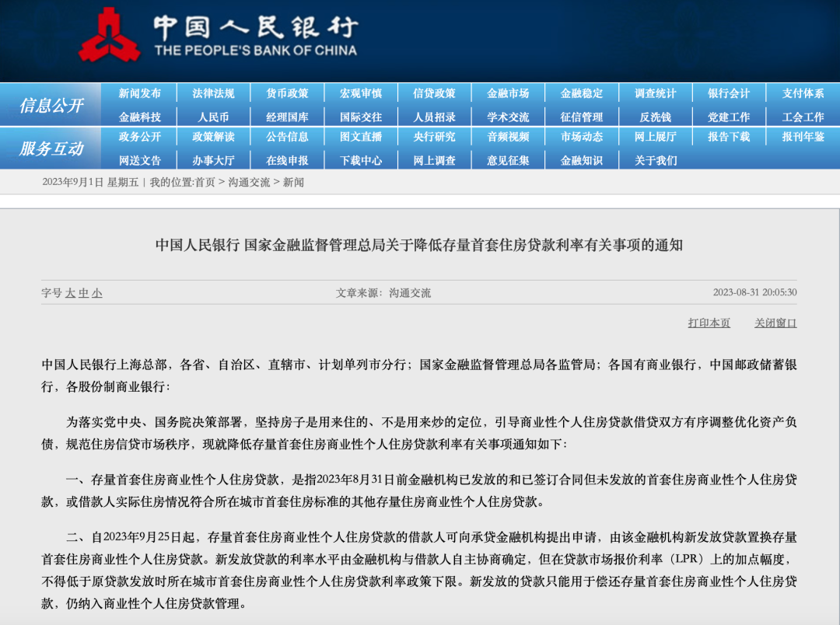This screenshot has width=840, height=625.
Task: Go to 首页 in the breadcrumb
Action: click(205, 182)
